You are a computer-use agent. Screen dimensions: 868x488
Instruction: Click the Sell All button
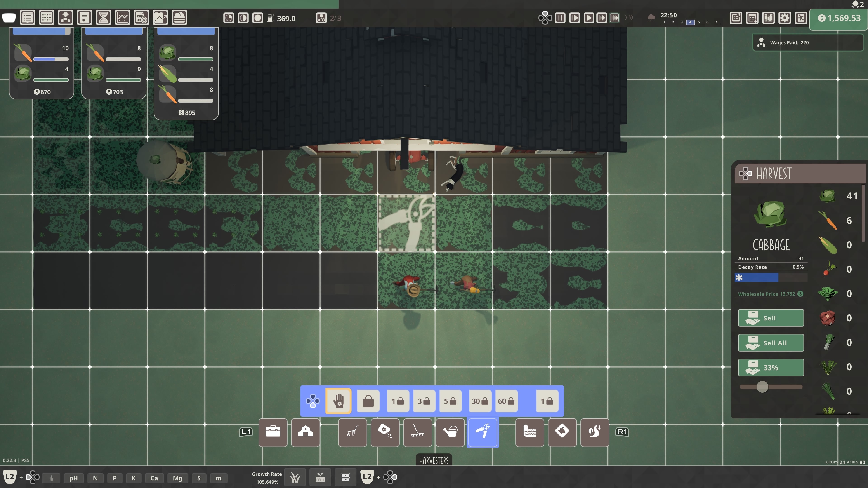[x=771, y=343]
